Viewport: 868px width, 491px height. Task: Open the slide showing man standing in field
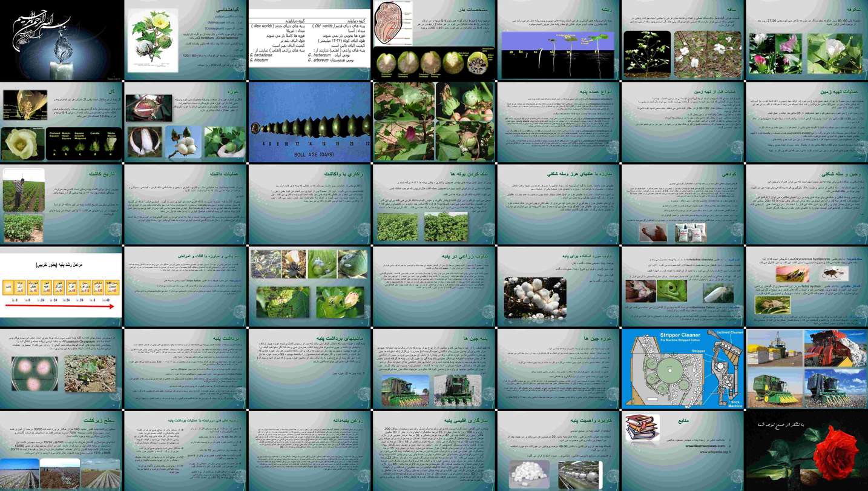(61, 205)
